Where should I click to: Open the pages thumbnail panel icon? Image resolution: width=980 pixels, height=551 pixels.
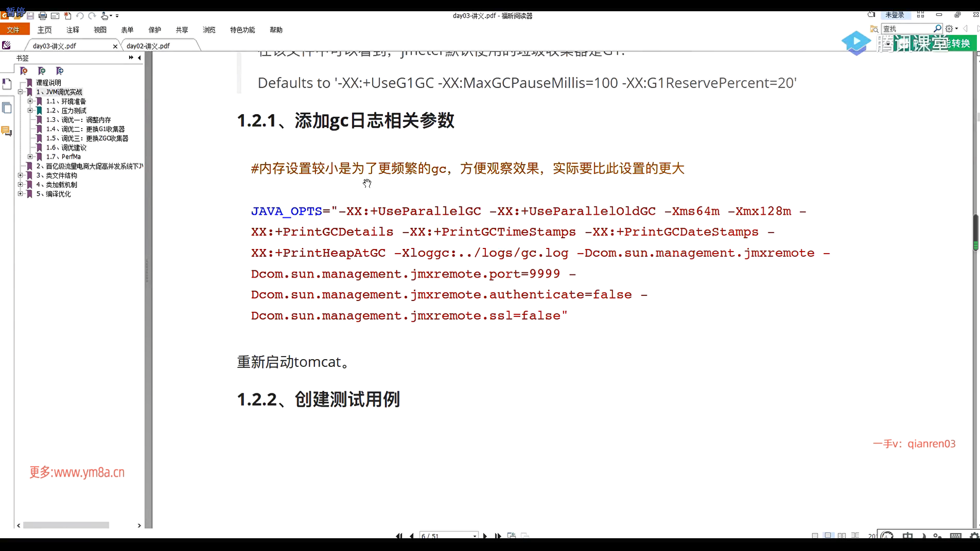pyautogui.click(x=7, y=108)
